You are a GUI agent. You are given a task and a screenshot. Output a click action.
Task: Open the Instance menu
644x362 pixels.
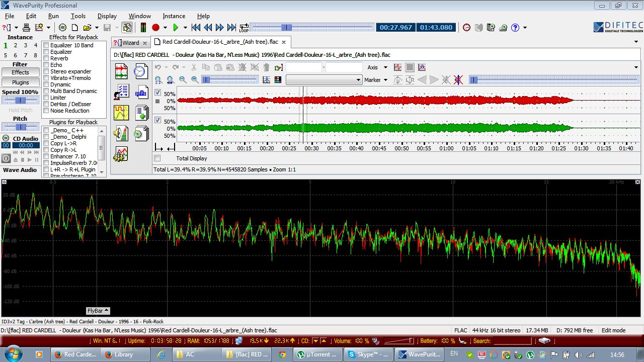[x=174, y=16]
